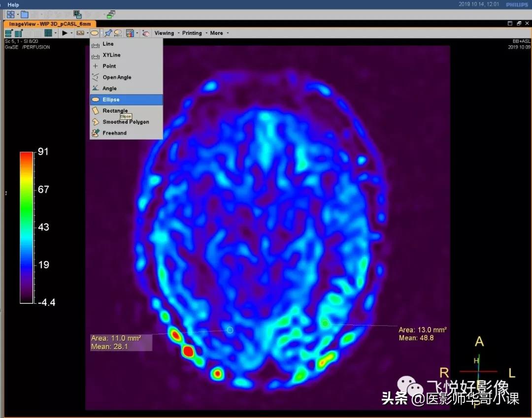Click the hand interaction icon
Image resolution: width=532 pixels, height=418 pixels.
[x=145, y=33]
